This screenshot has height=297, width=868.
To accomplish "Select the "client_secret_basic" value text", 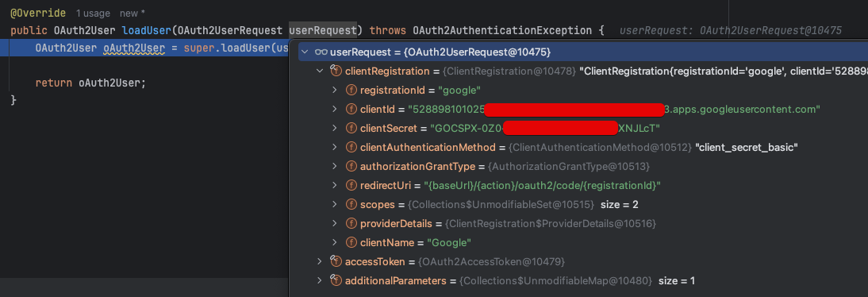I will coord(747,148).
